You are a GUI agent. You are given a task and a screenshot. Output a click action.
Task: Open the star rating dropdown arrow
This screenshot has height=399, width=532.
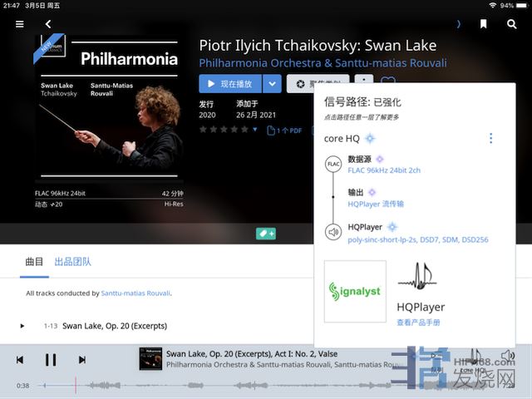coord(255,130)
